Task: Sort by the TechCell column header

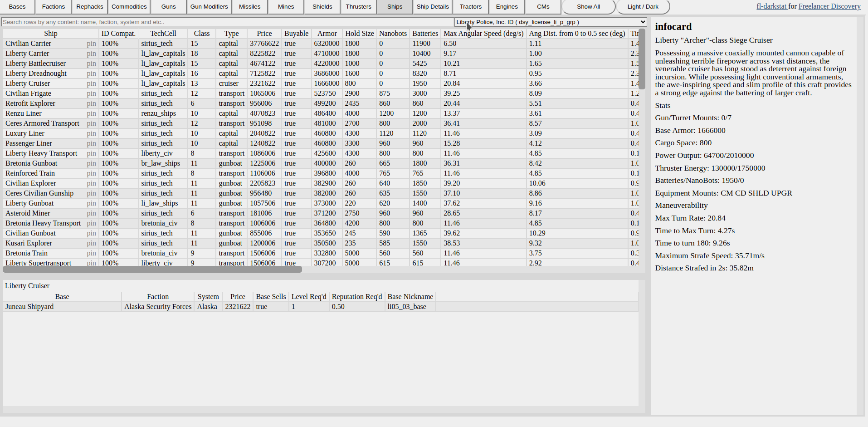Action: point(163,34)
